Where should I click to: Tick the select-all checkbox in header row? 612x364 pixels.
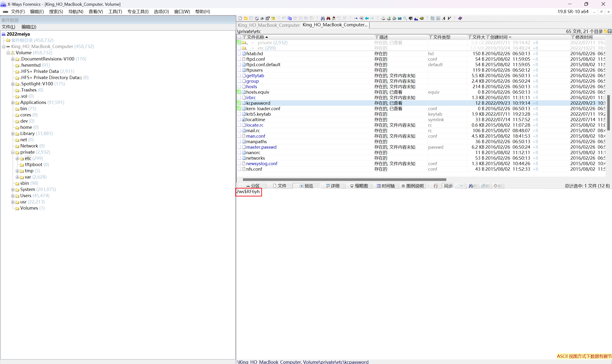coord(239,37)
